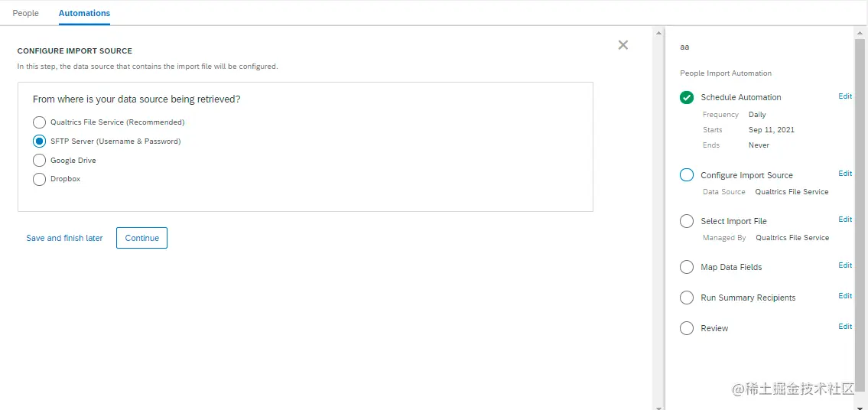
Task: Click the green Schedule Automation checkmark icon
Action: click(687, 97)
